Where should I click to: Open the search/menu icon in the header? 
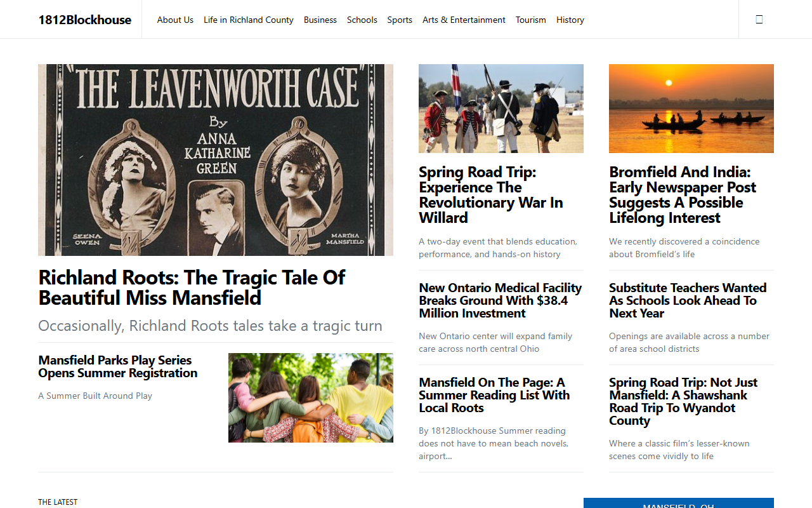759,20
